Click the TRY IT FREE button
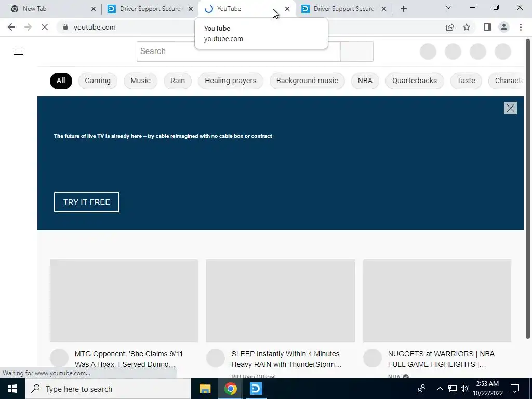This screenshot has width=532, height=399. 87,202
